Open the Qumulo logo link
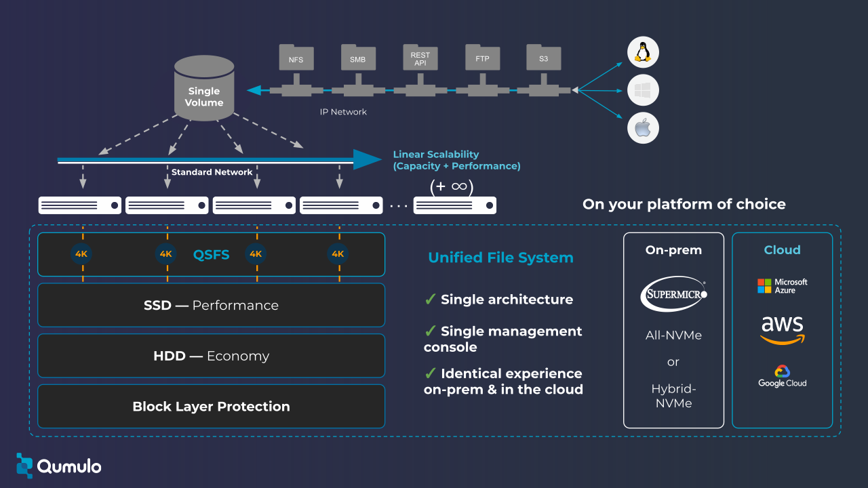This screenshot has height=488, width=868. pyautogui.click(x=58, y=466)
